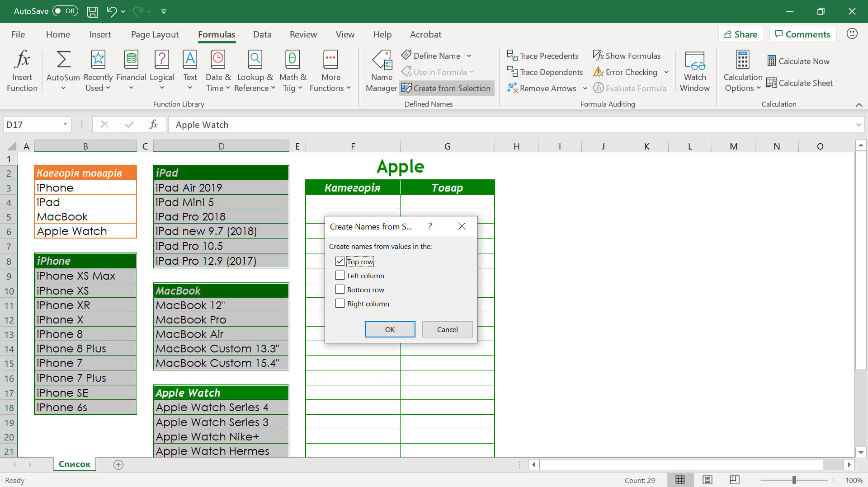Click Show Formulas in Formula Auditing
The width and height of the screenshot is (868, 487).
pyautogui.click(x=627, y=56)
